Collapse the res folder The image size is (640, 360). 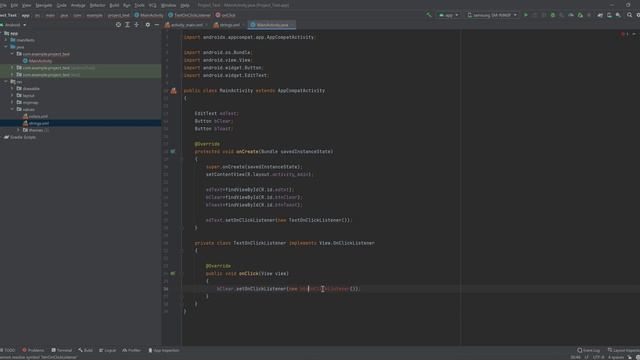6,82
